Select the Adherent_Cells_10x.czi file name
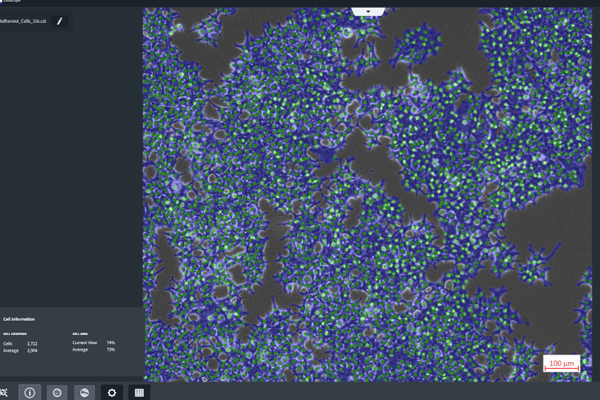Screen dimensions: 600x400 pyautogui.click(x=23, y=20)
